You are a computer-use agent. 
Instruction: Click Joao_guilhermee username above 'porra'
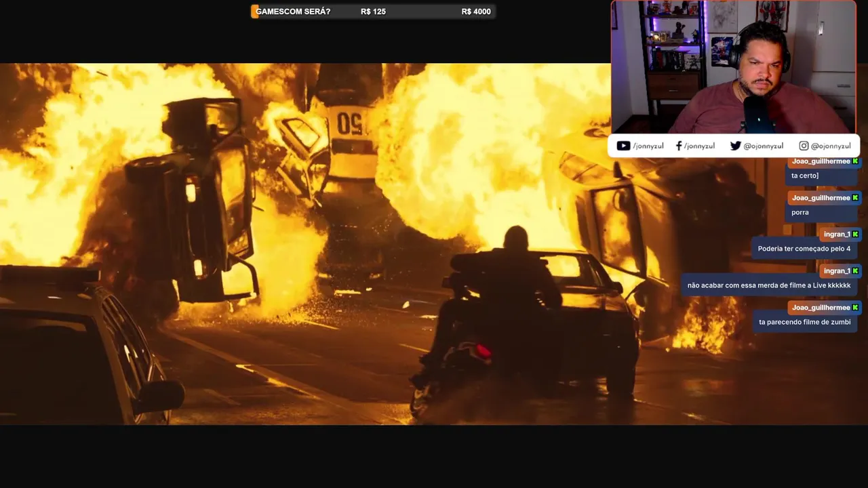[821, 198]
